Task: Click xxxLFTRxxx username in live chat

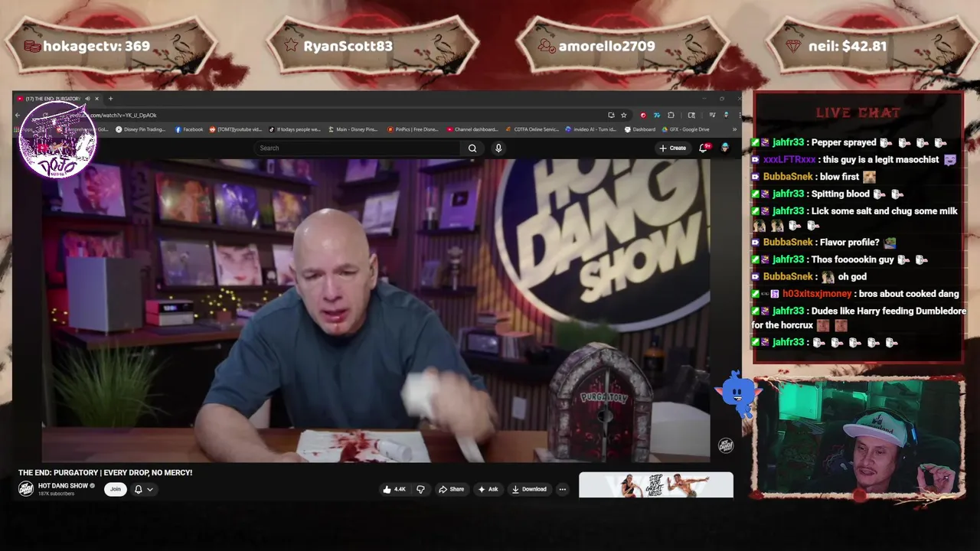Action: coord(789,160)
